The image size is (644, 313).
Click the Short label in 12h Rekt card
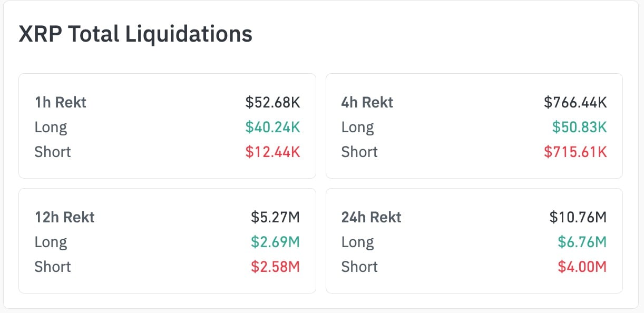(x=53, y=267)
